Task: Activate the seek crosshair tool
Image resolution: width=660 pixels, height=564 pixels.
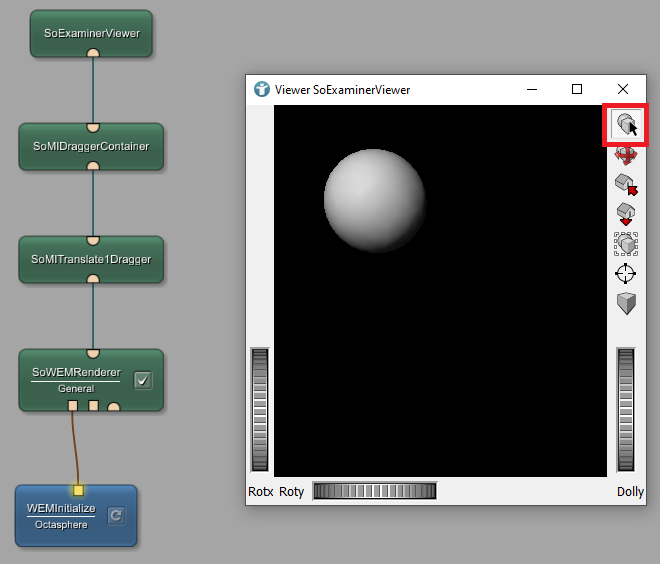Action: click(x=626, y=273)
